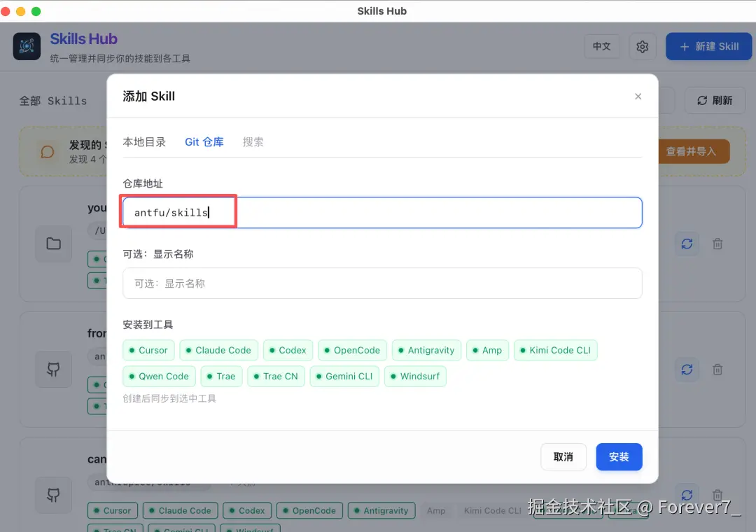Toggle the Windsurf chip in dialog
Viewport: 756px width, 532px height.
click(x=415, y=376)
